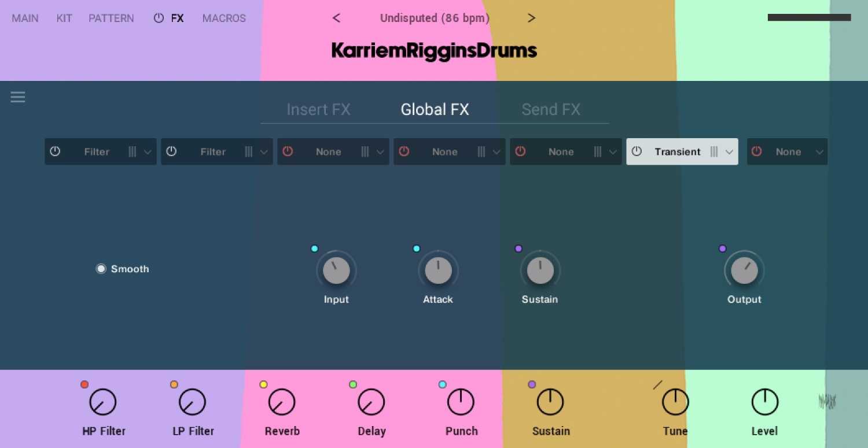Switch to the Insert FX tab
Viewport: 868px width, 448px height.
tap(319, 109)
